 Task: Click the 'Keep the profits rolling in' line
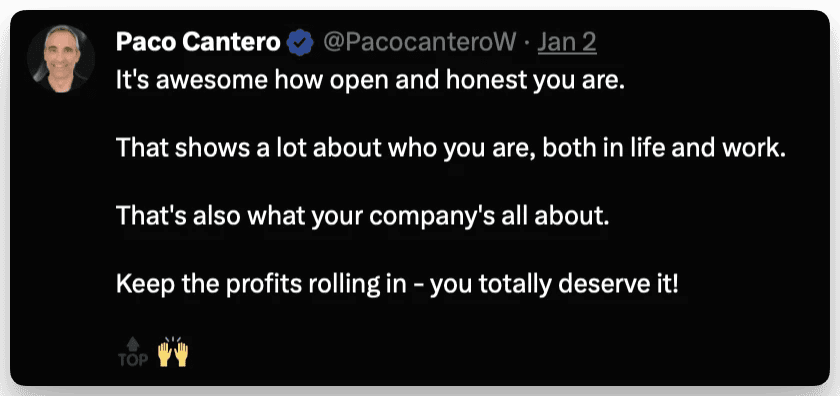397,285
